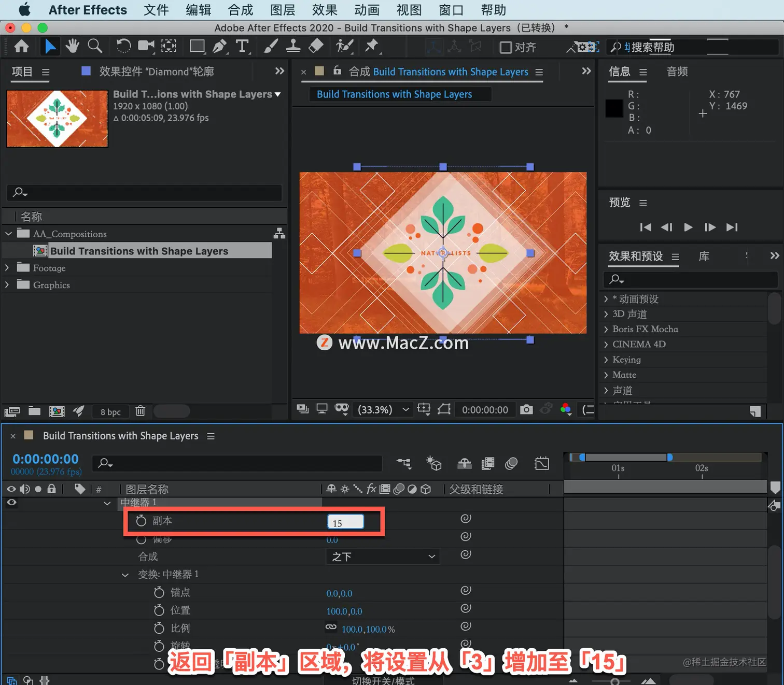The width and height of the screenshot is (784, 685).
Task: Enable the snapping checkbox (对齐)
Action: click(506, 47)
